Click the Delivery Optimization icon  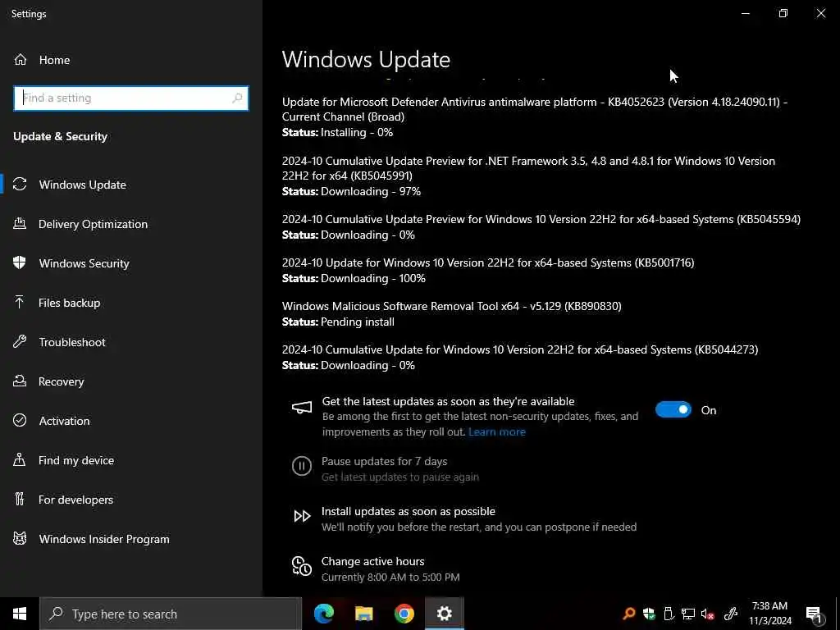click(x=20, y=223)
